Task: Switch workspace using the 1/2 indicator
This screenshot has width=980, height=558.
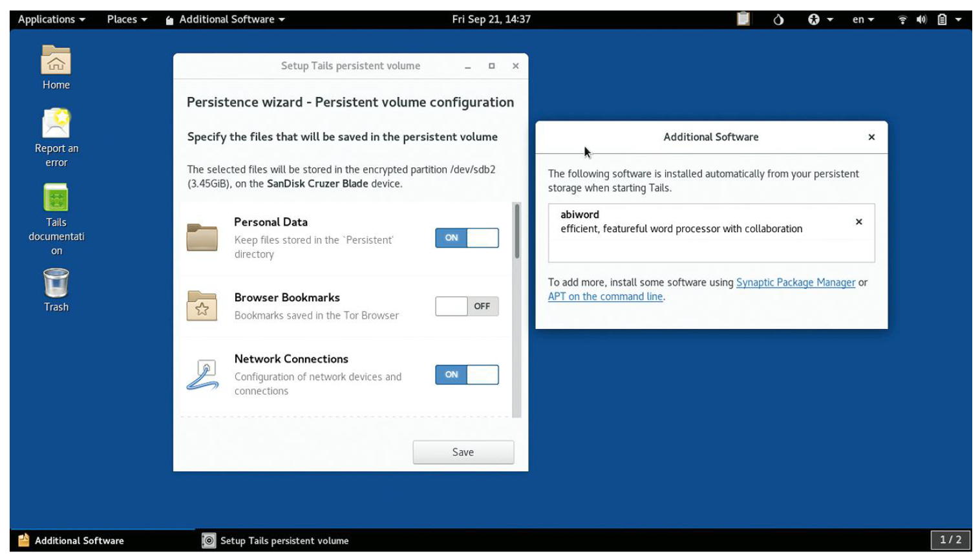Action: (x=950, y=539)
